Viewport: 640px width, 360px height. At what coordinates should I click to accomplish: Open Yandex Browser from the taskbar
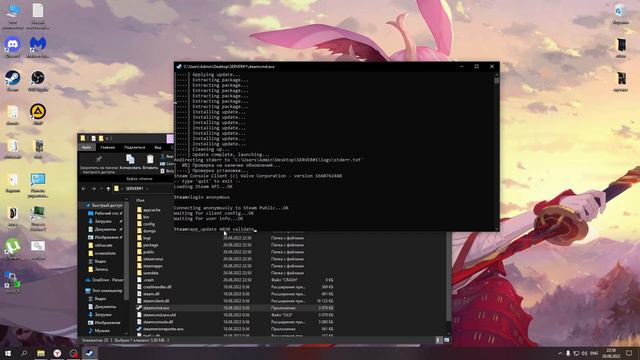point(57,353)
